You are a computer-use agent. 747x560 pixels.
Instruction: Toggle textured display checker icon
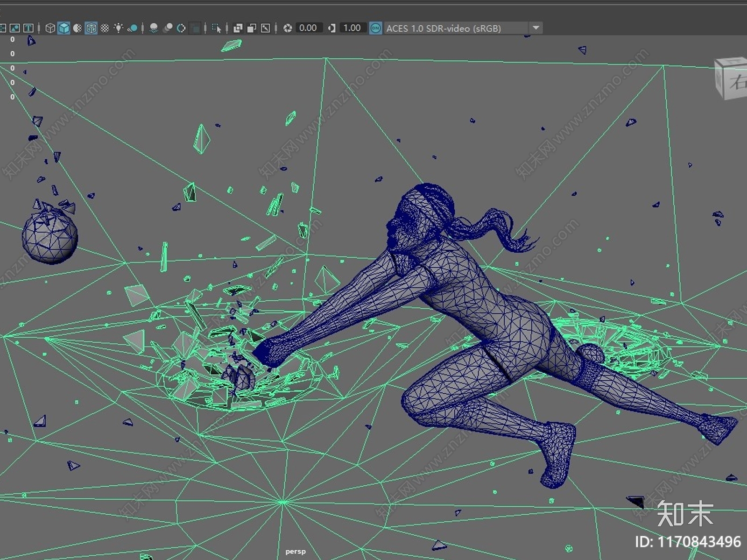click(105, 28)
